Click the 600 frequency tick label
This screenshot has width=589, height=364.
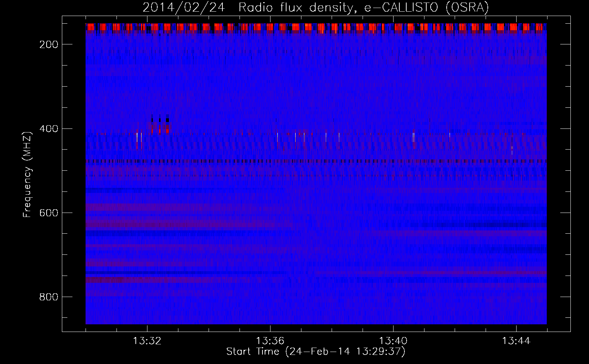click(48, 213)
